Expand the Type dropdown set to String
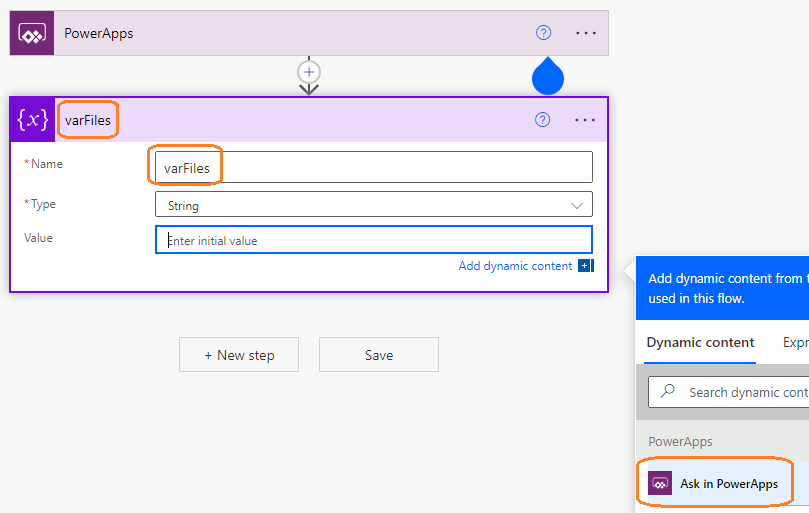 [x=576, y=205]
